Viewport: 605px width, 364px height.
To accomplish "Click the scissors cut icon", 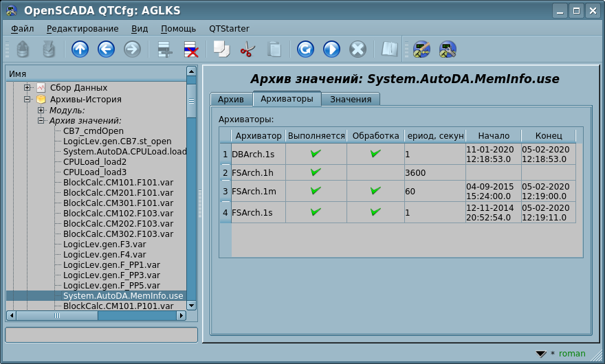I will tap(247, 49).
